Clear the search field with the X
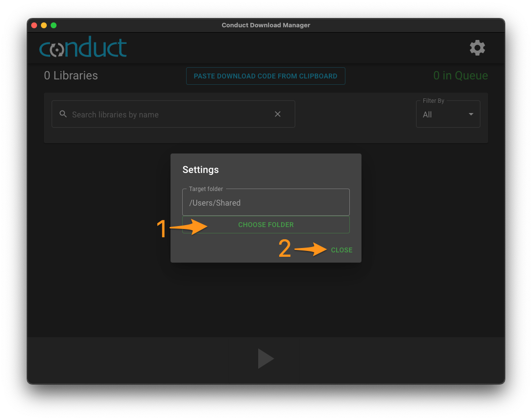The image size is (532, 420). [x=278, y=114]
